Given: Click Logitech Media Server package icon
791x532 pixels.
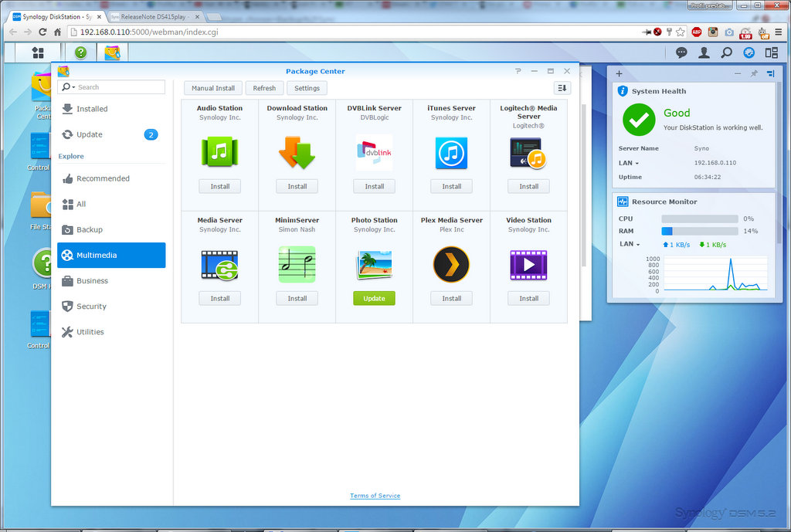Looking at the screenshot, I should (x=528, y=153).
